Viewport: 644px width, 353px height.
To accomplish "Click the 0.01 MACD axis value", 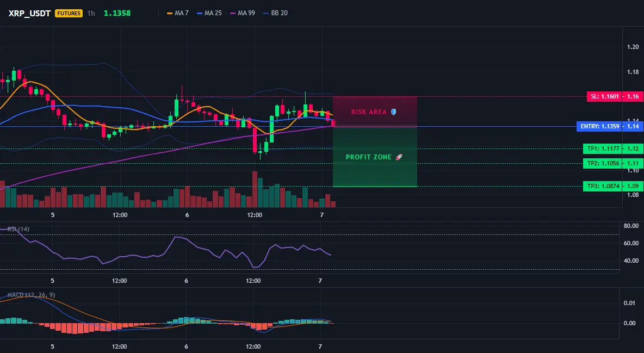I will click(630, 303).
